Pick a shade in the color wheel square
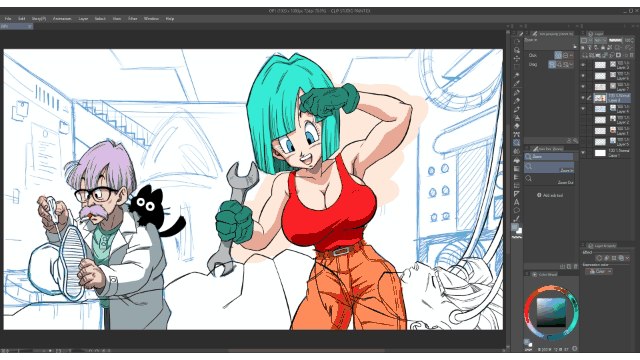 (x=551, y=312)
